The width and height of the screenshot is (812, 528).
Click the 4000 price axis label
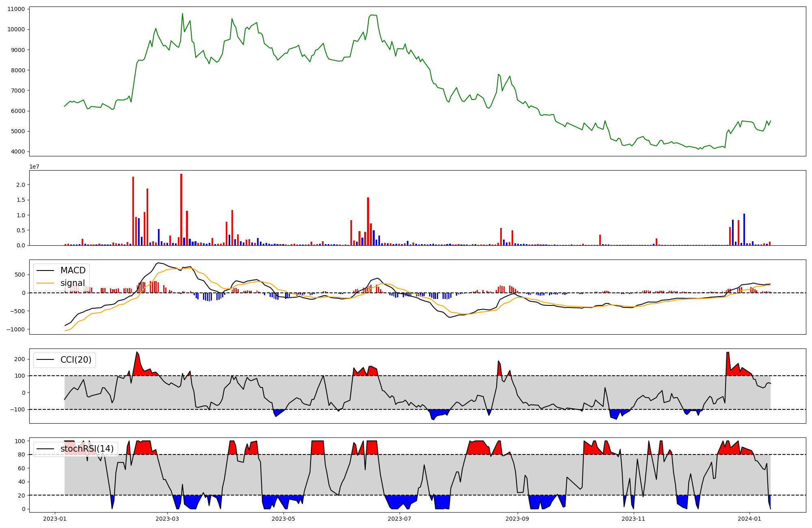pos(18,151)
